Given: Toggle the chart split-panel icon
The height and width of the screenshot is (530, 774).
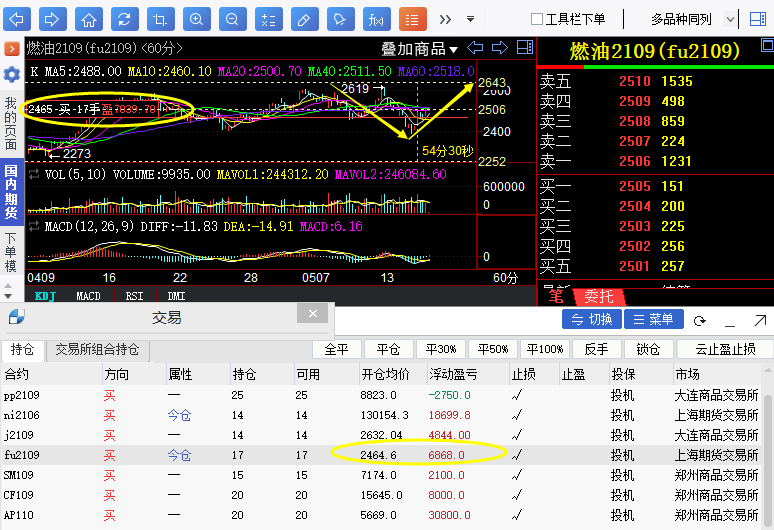Looking at the screenshot, I should click(525, 47).
